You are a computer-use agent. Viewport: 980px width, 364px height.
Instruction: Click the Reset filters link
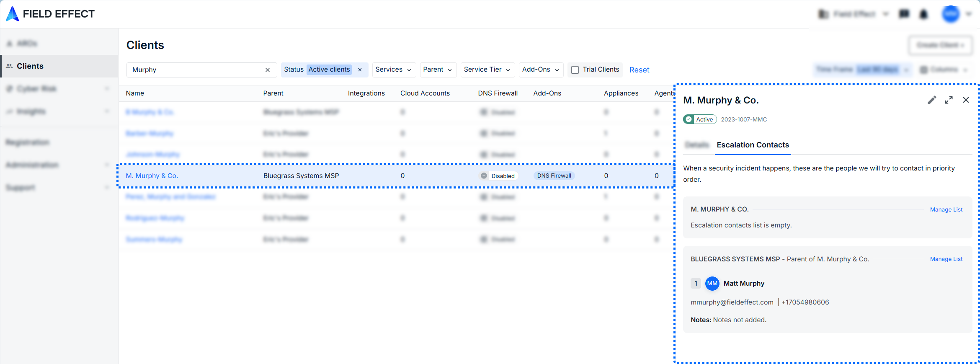pos(639,70)
